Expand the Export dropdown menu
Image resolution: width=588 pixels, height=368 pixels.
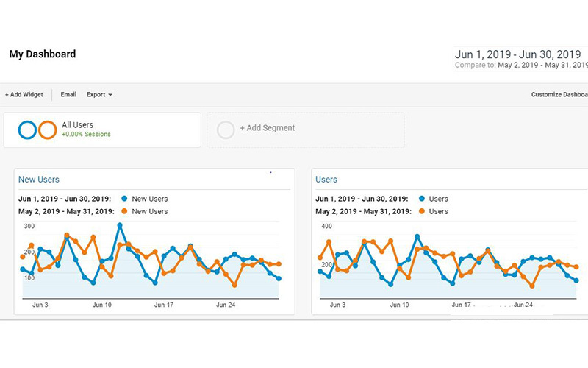[99, 95]
